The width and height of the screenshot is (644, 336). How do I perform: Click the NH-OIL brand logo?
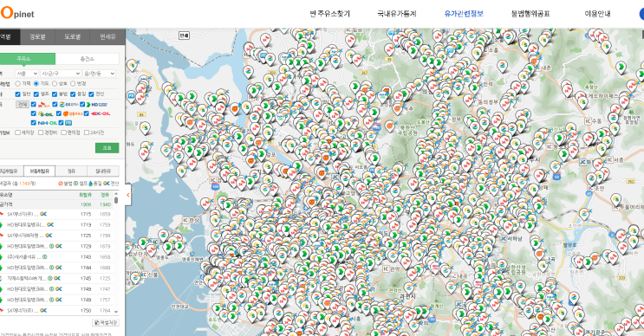pos(48,123)
